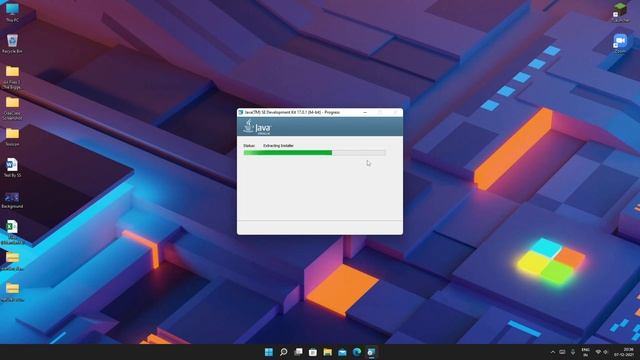Show hidden system tray icons
The image size is (640, 360).
click(x=553, y=352)
